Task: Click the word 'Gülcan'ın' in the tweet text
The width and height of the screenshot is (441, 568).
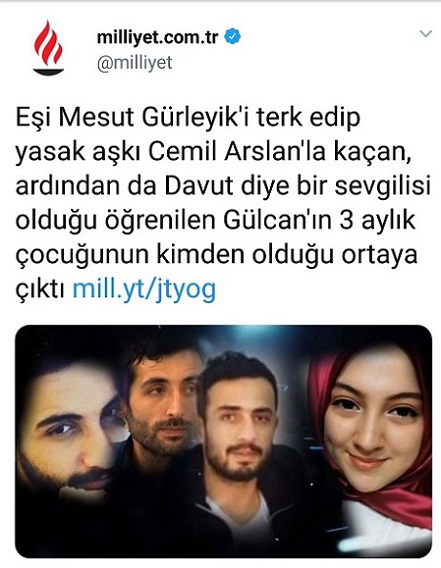Action: click(x=277, y=221)
